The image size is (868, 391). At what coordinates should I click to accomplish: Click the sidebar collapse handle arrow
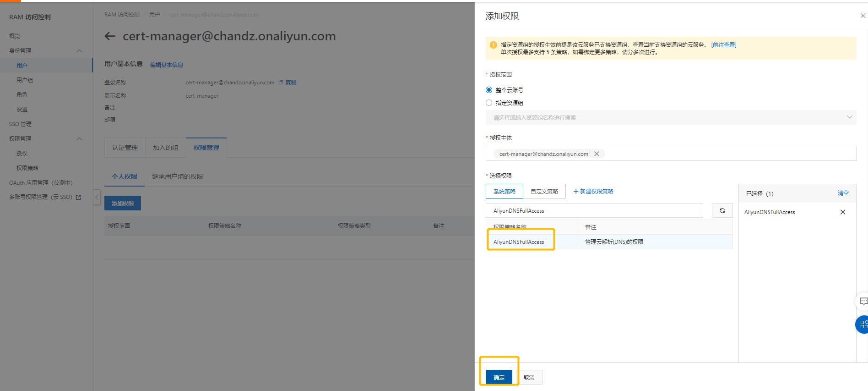97,198
